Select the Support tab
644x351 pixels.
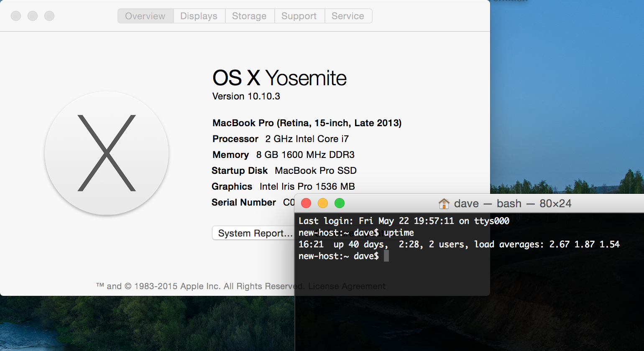[299, 16]
